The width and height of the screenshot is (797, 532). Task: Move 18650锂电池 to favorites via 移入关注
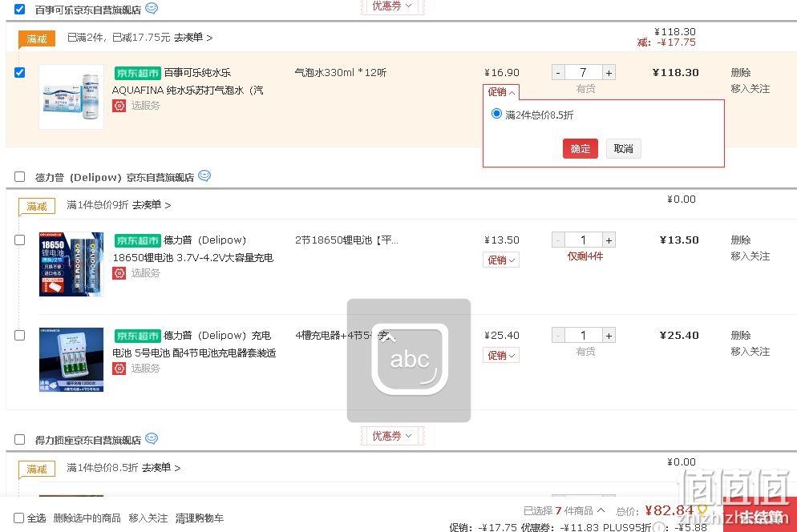750,256
